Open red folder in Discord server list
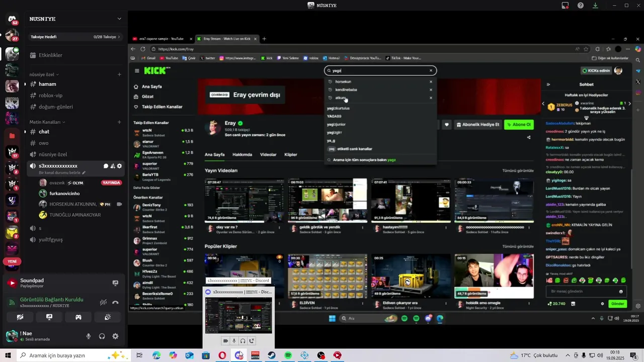The image size is (644, 362). [x=12, y=136]
